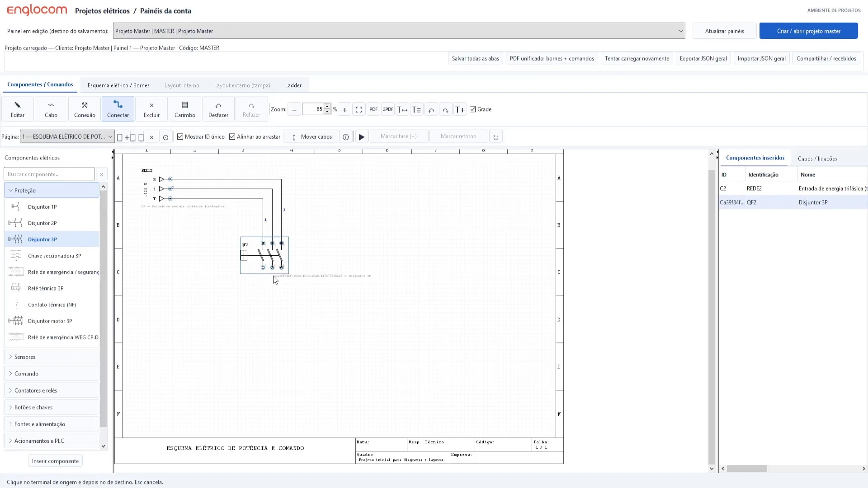Click Atualizar painéis button
Screen dimensions: 868x488
click(x=725, y=31)
